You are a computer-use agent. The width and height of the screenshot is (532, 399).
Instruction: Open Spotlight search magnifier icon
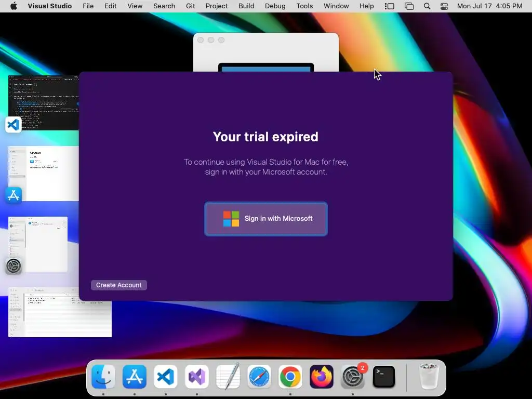click(x=427, y=6)
